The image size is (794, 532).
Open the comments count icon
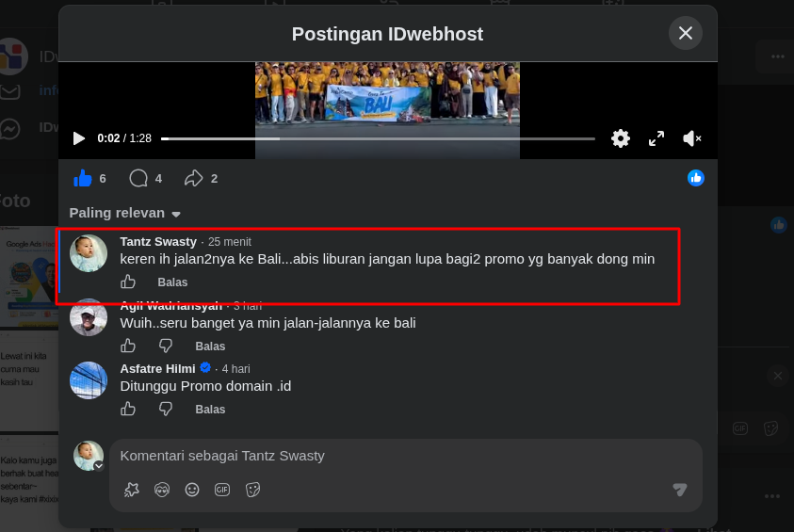coord(138,178)
